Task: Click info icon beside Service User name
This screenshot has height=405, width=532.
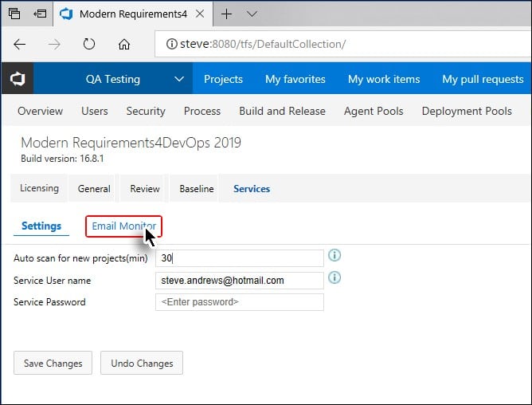Action: (334, 277)
